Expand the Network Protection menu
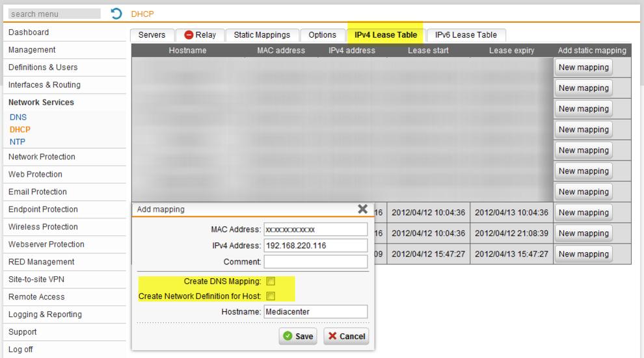 (42, 157)
